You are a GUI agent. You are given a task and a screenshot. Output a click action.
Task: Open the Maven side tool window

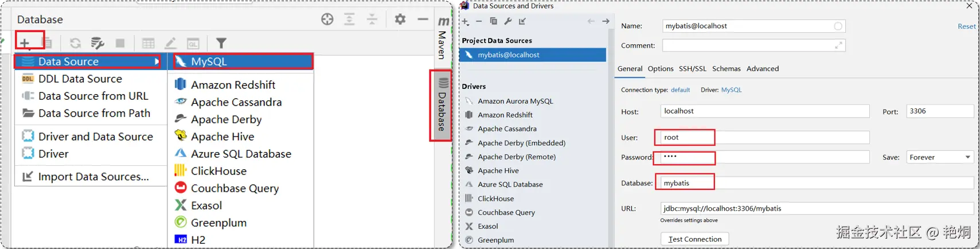click(443, 37)
